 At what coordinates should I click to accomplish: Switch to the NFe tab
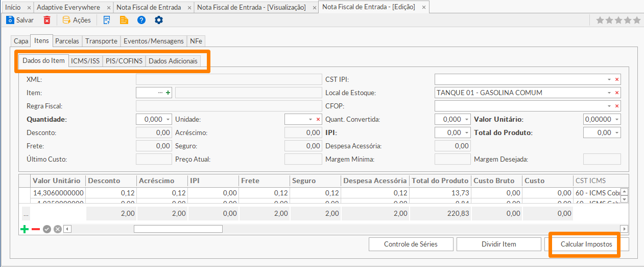click(x=196, y=41)
